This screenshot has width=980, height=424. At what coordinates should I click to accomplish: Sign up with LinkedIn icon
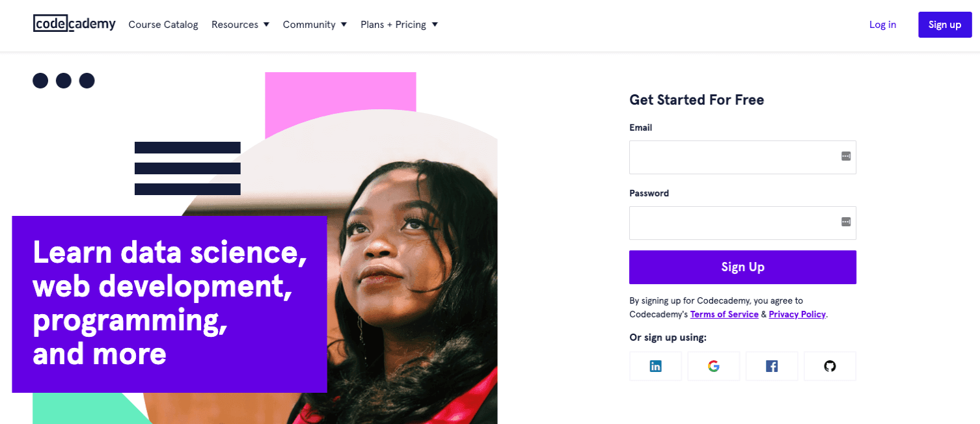tap(655, 366)
